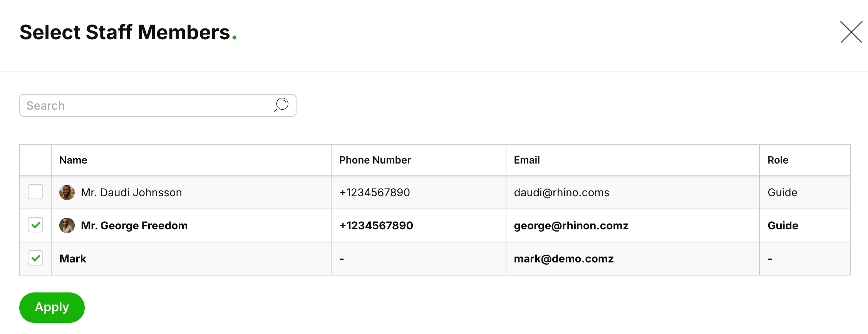Click the Phone Number column header
The height and width of the screenshot is (334, 868).
coord(375,160)
